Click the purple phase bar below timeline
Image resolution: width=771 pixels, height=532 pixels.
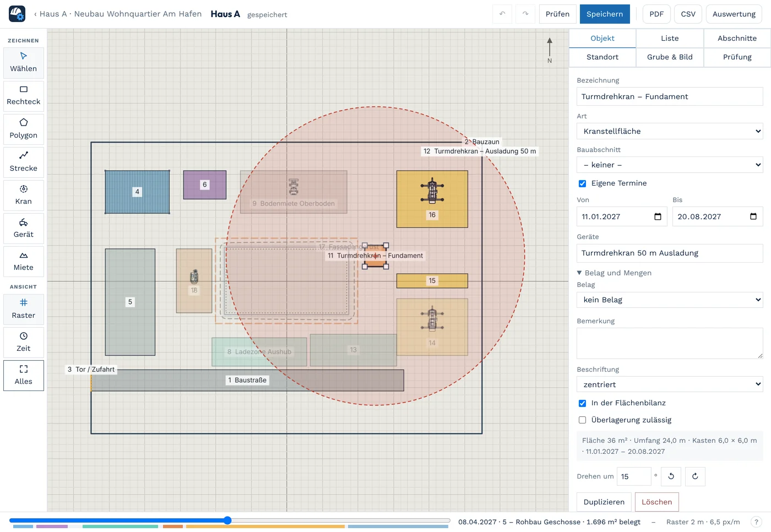click(x=52, y=526)
